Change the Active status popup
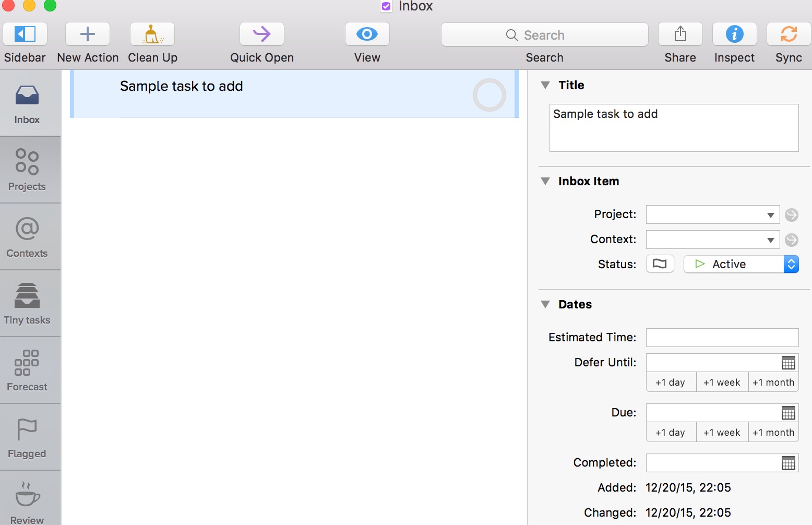 tap(741, 264)
